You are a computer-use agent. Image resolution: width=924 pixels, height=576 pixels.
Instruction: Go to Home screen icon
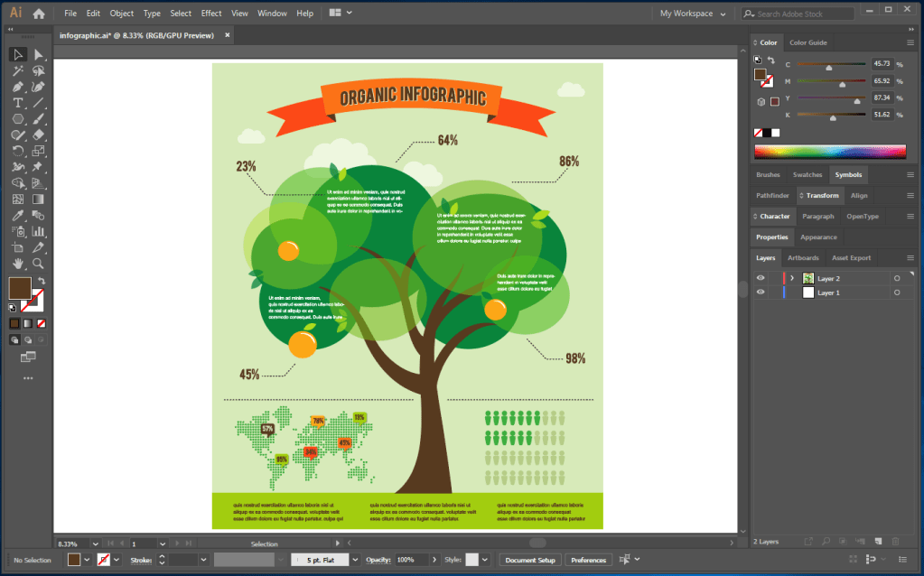coord(39,14)
